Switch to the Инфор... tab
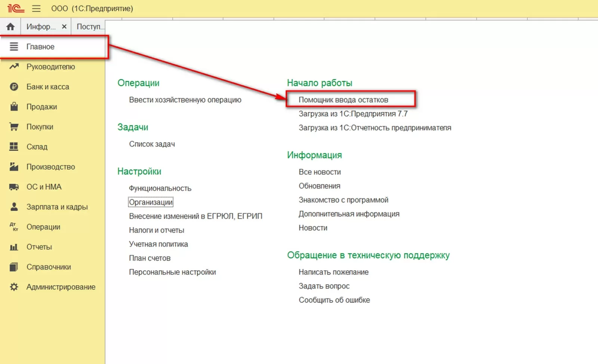Screen dimensions: 598x364 pyautogui.click(x=41, y=27)
